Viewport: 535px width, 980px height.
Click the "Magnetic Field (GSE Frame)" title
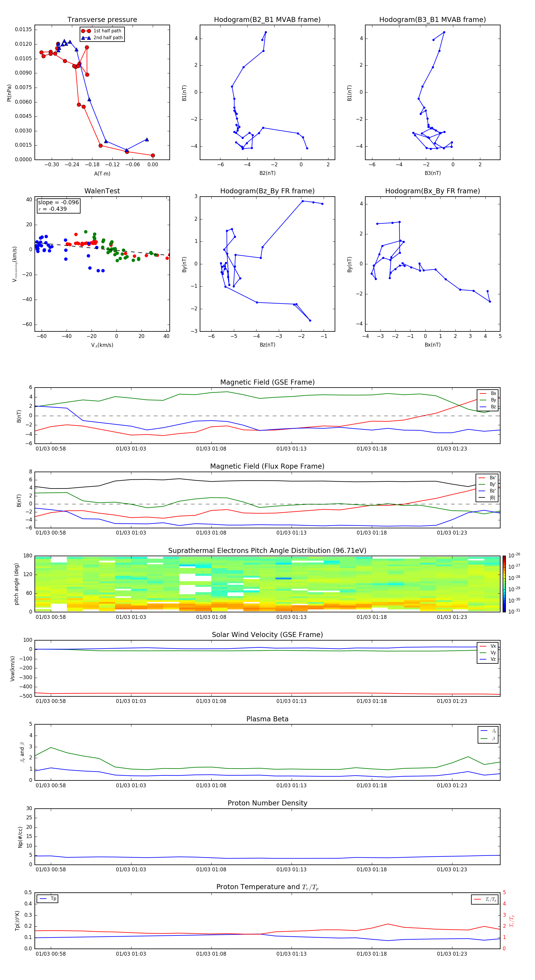pyautogui.click(x=267, y=382)
